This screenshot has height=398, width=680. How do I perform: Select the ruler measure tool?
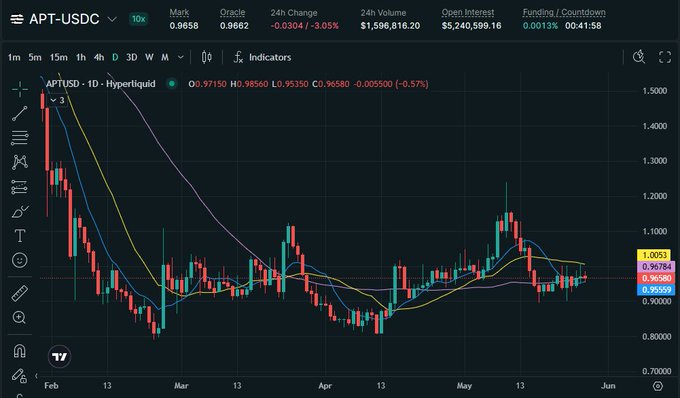click(x=20, y=294)
